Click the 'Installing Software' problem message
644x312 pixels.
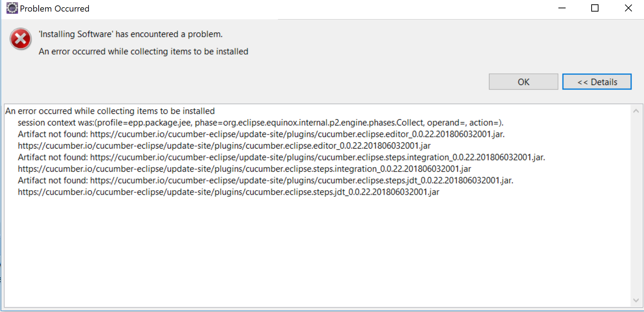click(x=130, y=34)
